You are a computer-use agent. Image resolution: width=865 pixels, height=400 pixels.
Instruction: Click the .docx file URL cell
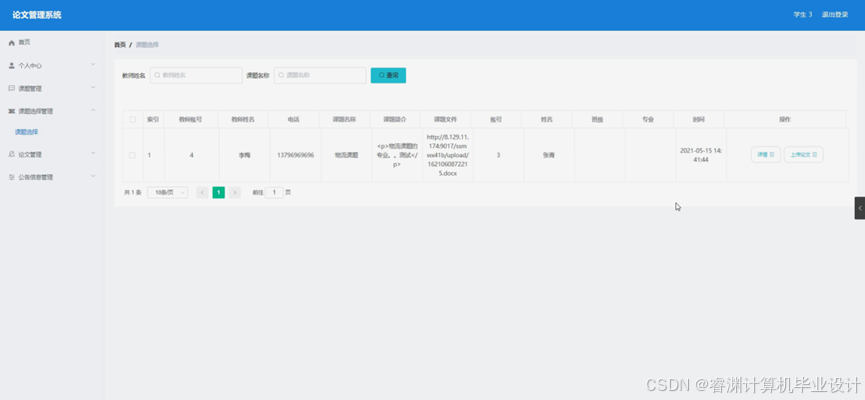tap(448, 155)
